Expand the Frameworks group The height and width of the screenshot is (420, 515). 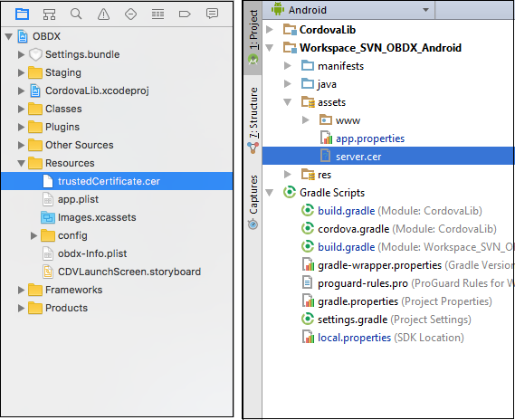tap(21, 290)
